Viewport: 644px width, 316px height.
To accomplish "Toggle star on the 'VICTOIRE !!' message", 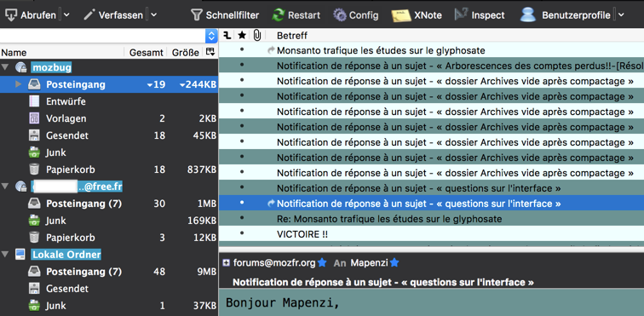I will click(242, 233).
